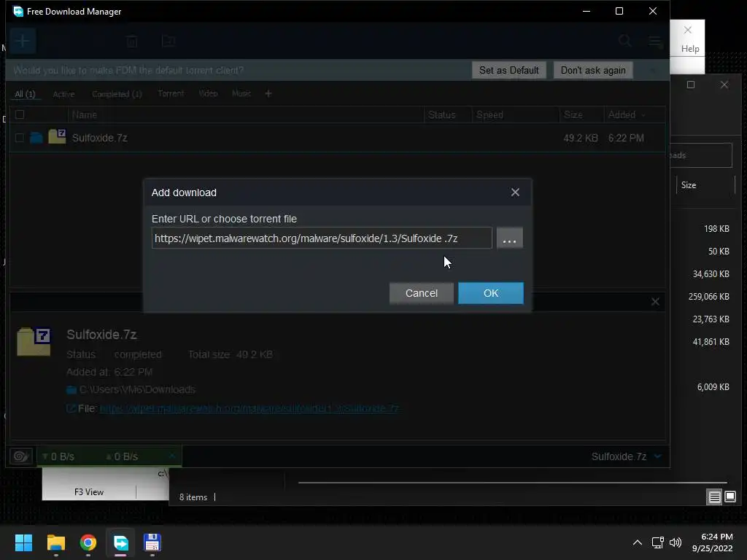This screenshot has height=560, width=747.
Task: Select Sulfoxide.7z name in download list
Action: (x=99, y=138)
